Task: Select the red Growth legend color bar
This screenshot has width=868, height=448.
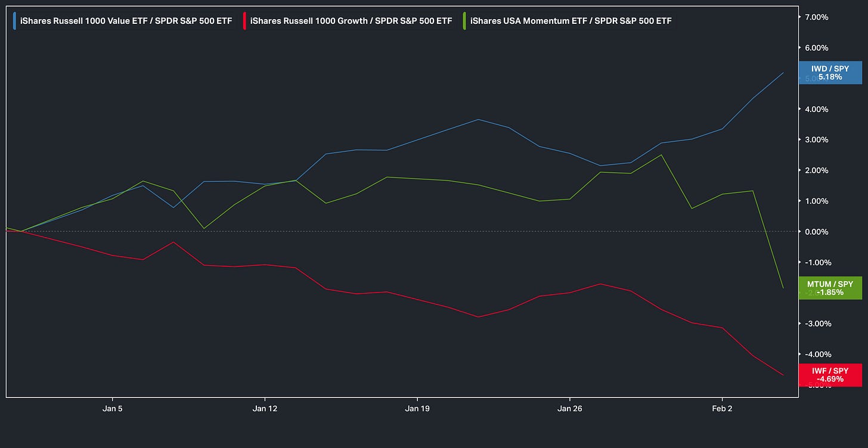Action: [245, 21]
